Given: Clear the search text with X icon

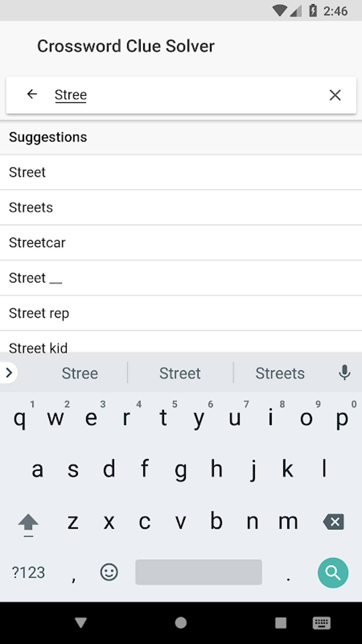Looking at the screenshot, I should (335, 95).
